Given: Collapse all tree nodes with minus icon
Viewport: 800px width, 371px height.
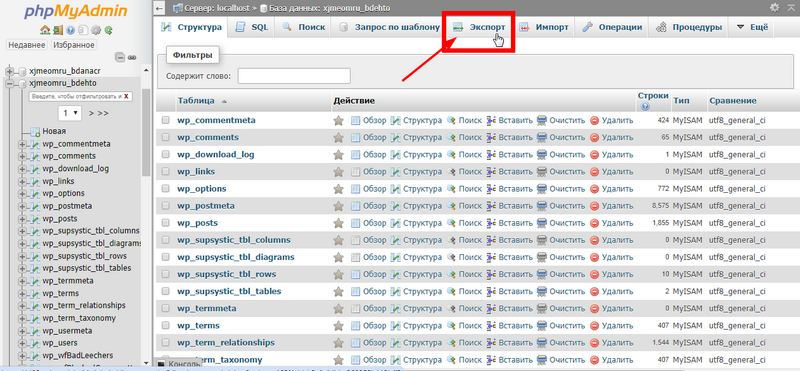Looking at the screenshot, I should tap(120, 57).
